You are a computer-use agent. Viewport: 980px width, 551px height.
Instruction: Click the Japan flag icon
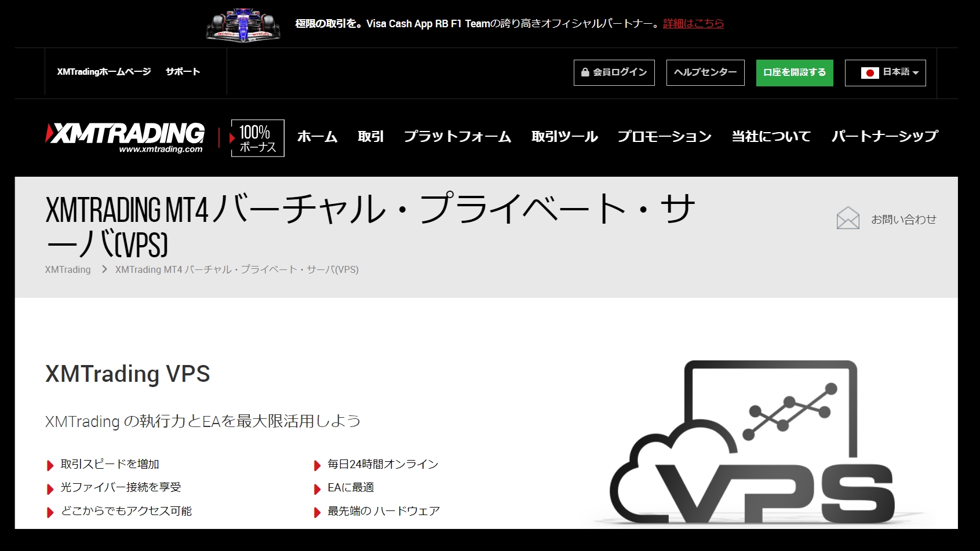pyautogui.click(x=870, y=73)
